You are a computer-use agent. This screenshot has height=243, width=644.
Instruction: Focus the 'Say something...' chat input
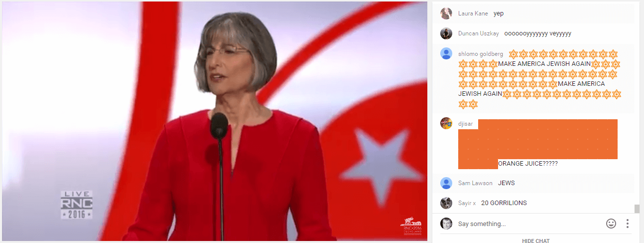pyautogui.click(x=529, y=224)
